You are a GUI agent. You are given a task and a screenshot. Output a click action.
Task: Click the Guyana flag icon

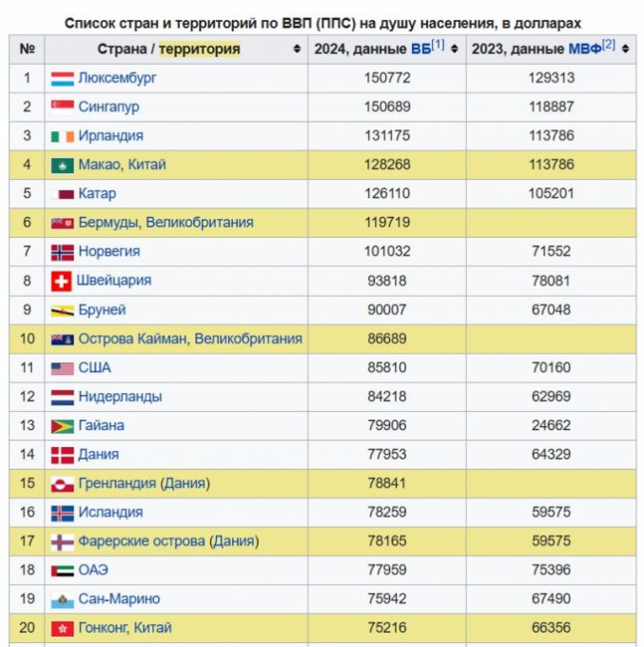(x=62, y=426)
